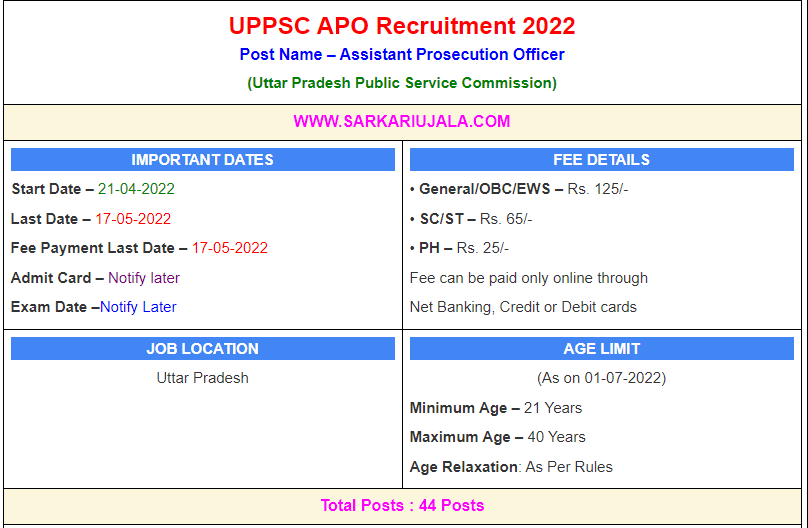Image resolution: width=808 pixels, height=528 pixels.
Task: Click the Admit Card Notify later text
Action: click(144, 278)
